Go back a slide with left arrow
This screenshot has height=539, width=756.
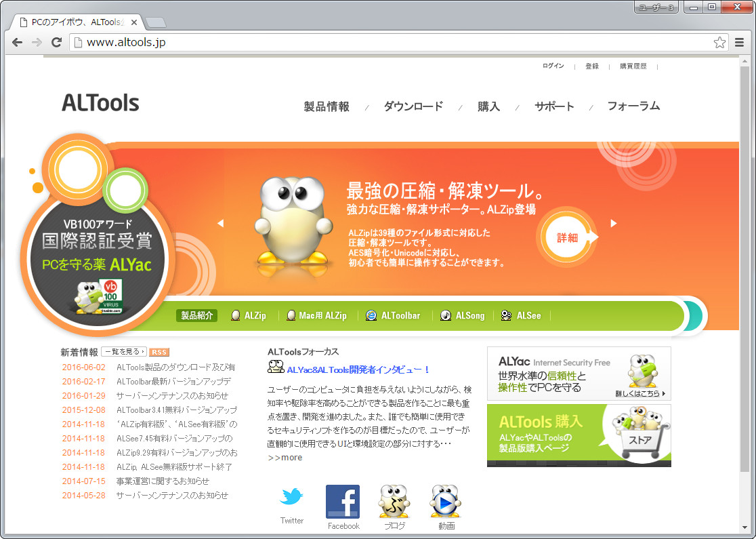[x=222, y=222]
